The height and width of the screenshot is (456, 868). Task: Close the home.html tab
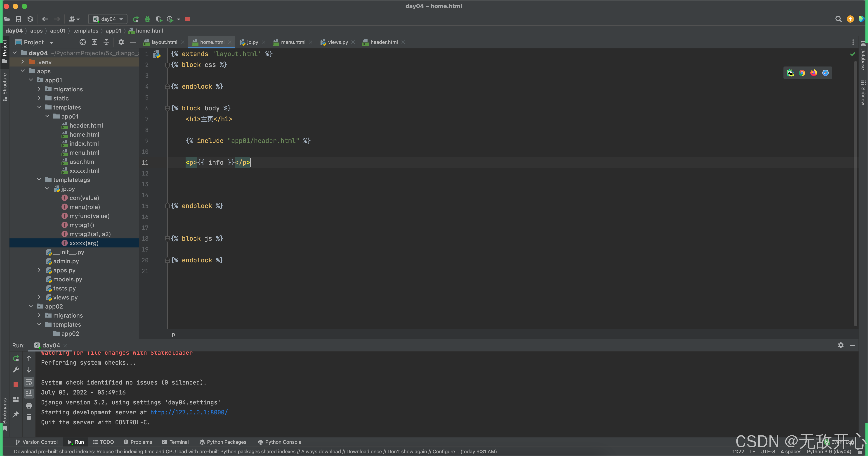pyautogui.click(x=229, y=42)
